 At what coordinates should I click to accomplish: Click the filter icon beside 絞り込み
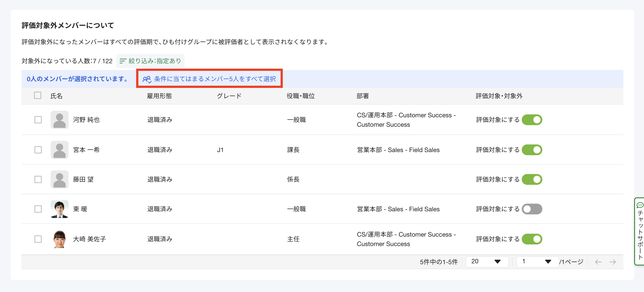[x=122, y=61]
